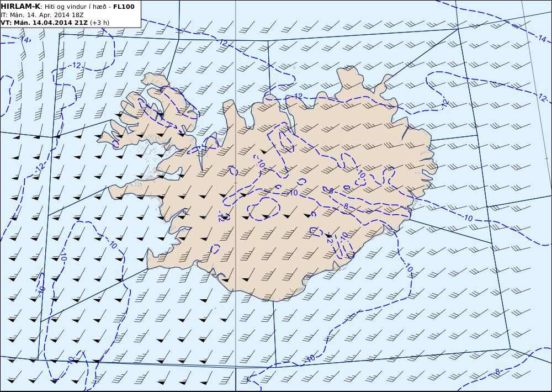This screenshot has width=552, height=392.
Task: Click the -14 contour label below the header box
Action: click(24, 39)
